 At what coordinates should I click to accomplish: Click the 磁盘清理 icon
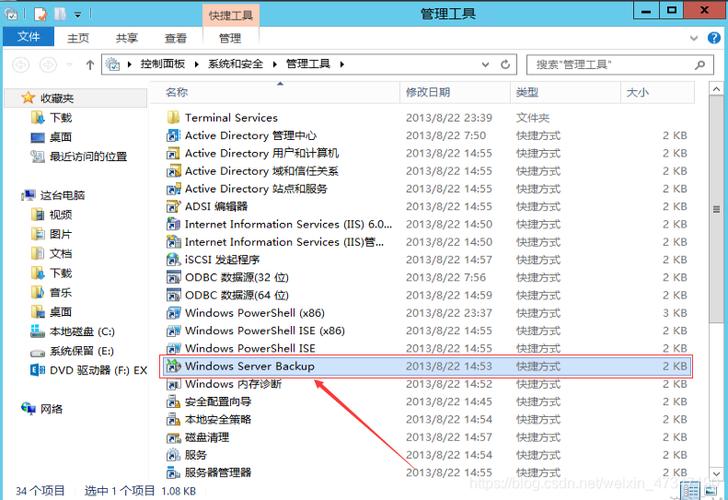[x=173, y=437]
